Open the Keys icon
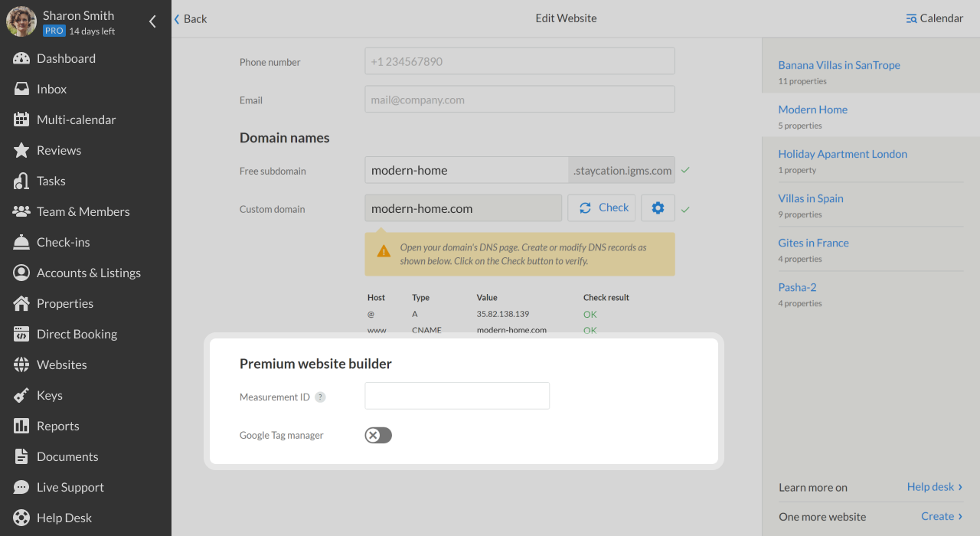The height and width of the screenshot is (536, 980). tap(21, 395)
